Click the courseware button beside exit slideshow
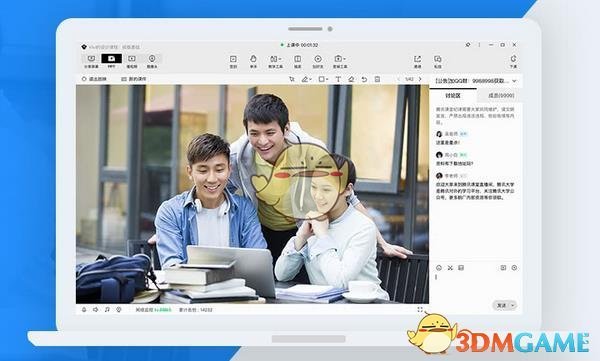The width and height of the screenshot is (600, 361). [134, 79]
